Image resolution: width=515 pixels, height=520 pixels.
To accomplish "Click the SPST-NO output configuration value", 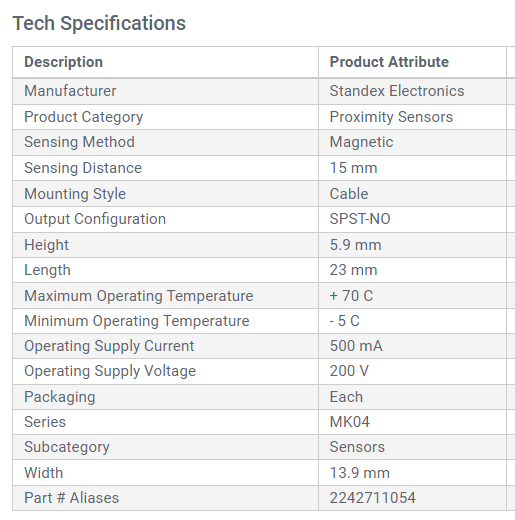I will (360, 219).
